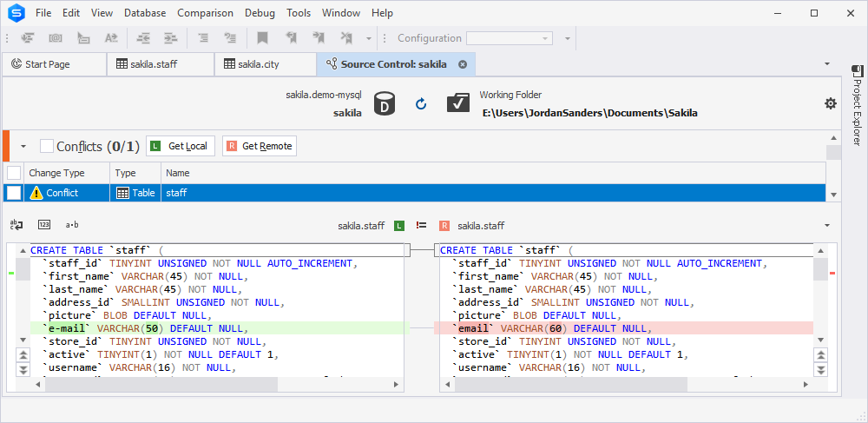868x423 pixels.
Task: Go to previous bookmark icon
Action: coord(291,37)
